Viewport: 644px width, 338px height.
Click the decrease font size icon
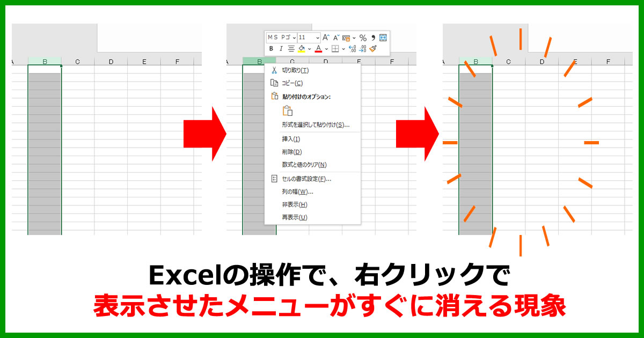coord(336,38)
